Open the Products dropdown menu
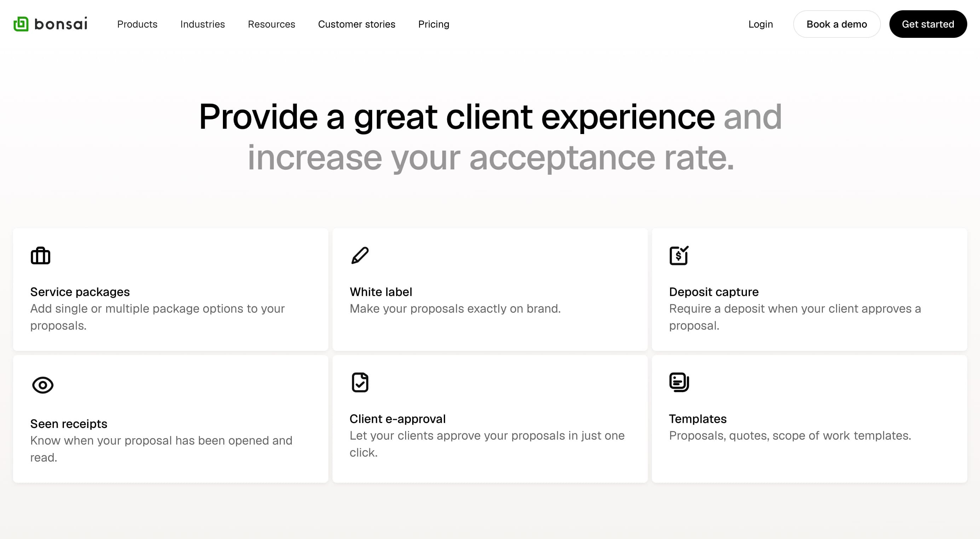This screenshot has height=539, width=980. (x=137, y=24)
